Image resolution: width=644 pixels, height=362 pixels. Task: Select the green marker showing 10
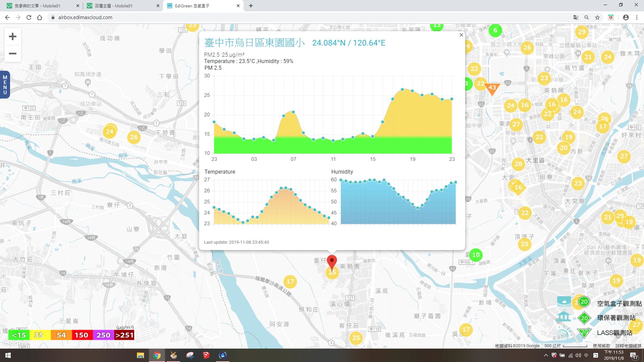476,255
